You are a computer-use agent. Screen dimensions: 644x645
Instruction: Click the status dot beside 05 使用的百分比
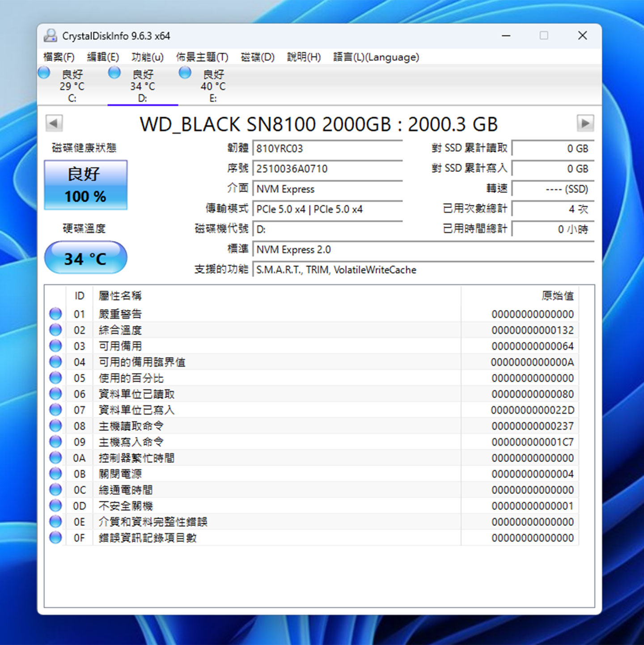pos(55,378)
